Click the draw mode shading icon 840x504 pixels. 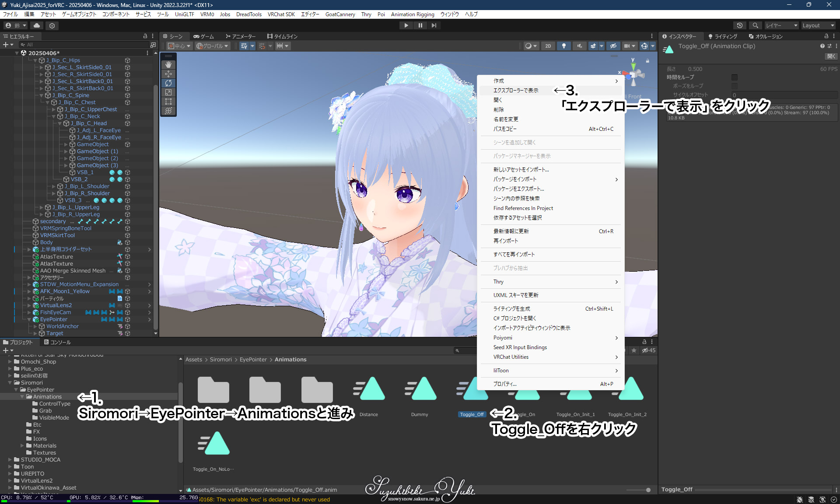click(531, 46)
